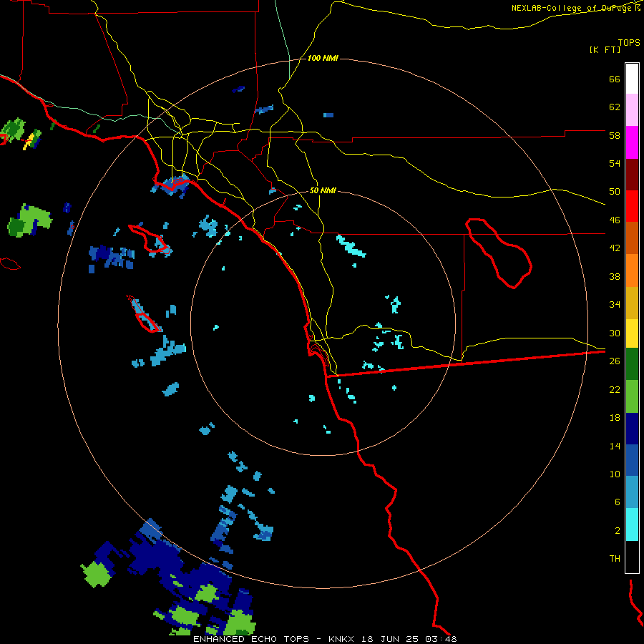The width and height of the screenshot is (644, 644).
Task: Click the '50' legend value
Action: pos(615,192)
